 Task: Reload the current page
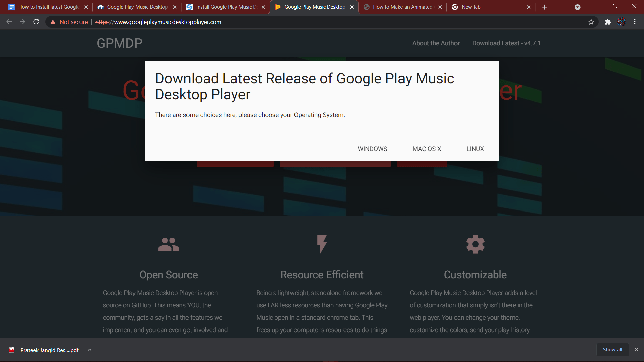pos(36,22)
